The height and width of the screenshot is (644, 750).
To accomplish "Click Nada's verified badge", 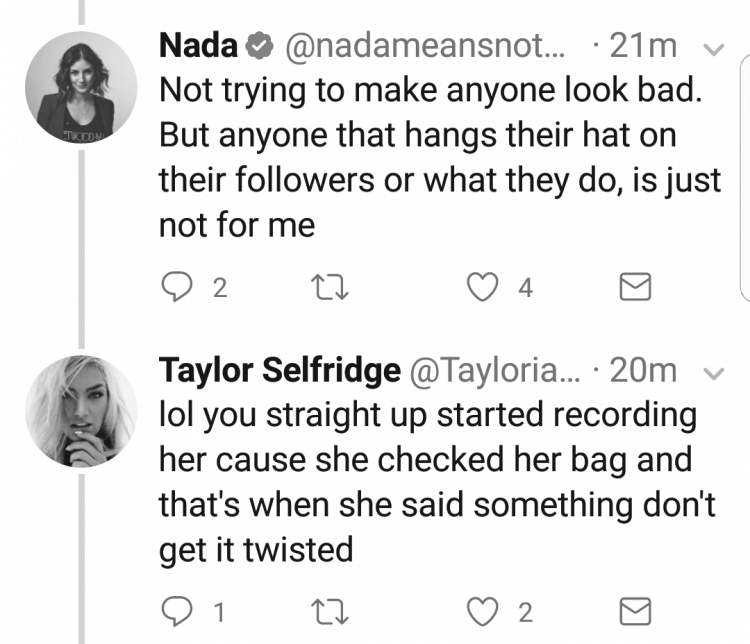I will point(259,46).
